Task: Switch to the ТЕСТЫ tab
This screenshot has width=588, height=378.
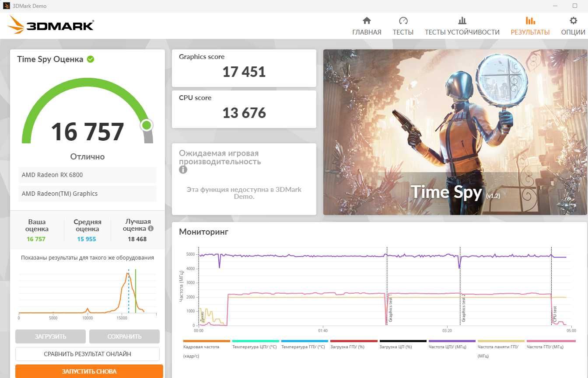Action: click(403, 26)
